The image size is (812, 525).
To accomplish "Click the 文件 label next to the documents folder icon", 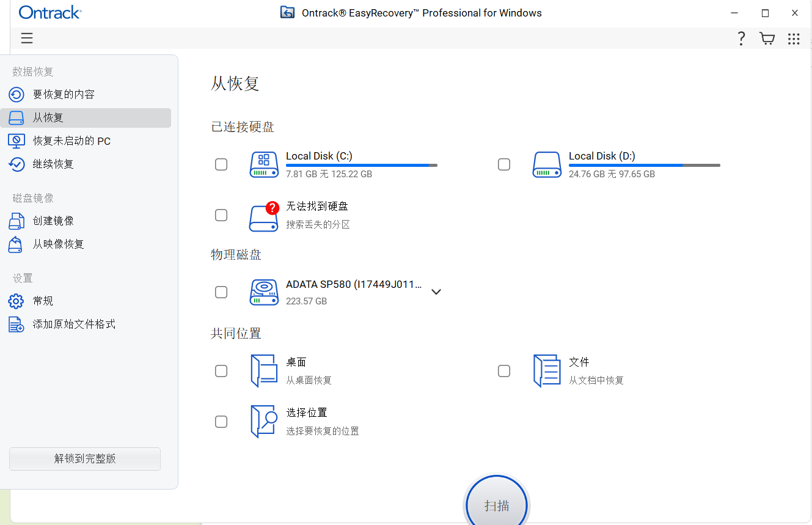I will coord(579,362).
